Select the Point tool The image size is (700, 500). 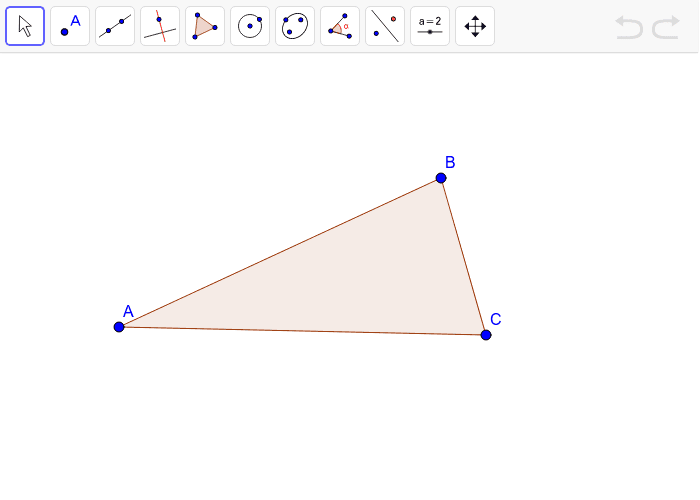coord(70,26)
